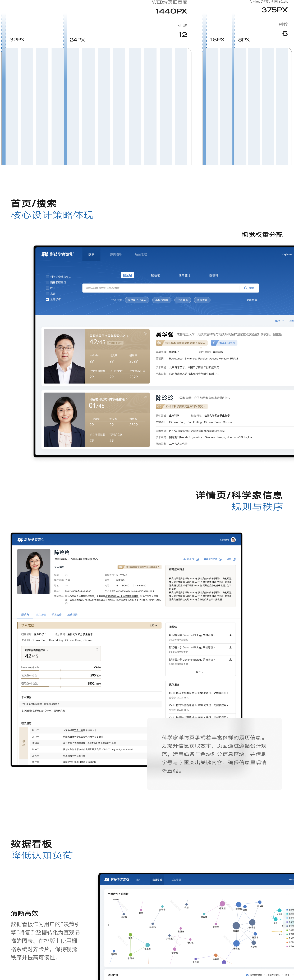Click the search magnifier button in search bar
Viewport: 294px width, 980px height.
pos(249,288)
